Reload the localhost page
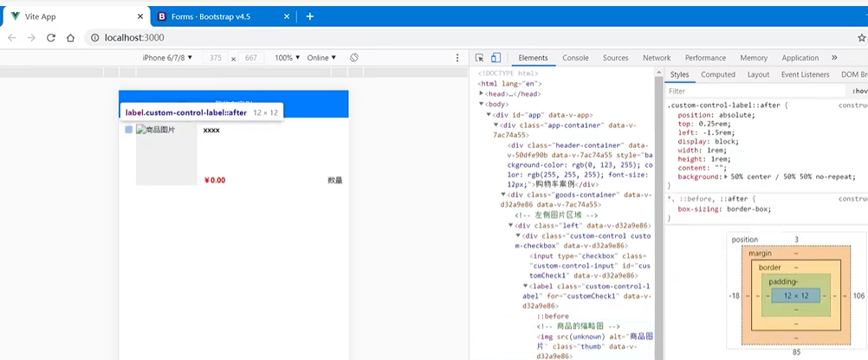 pos(51,37)
